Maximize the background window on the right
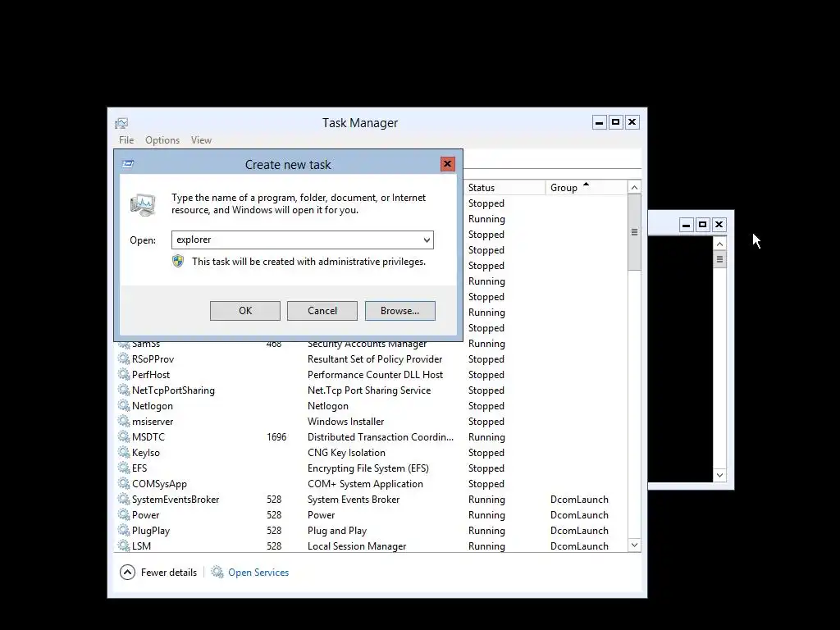The image size is (840, 630). click(702, 225)
